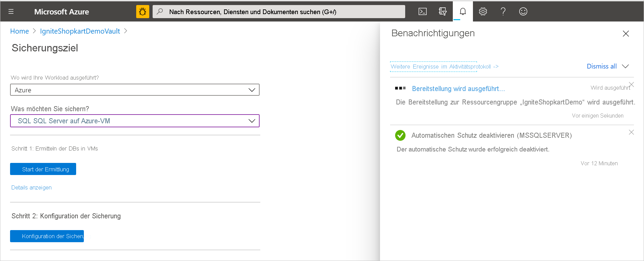644x261 pixels.
Task: Open the SQL Server auf Azure-VM dropdown
Action: click(135, 121)
